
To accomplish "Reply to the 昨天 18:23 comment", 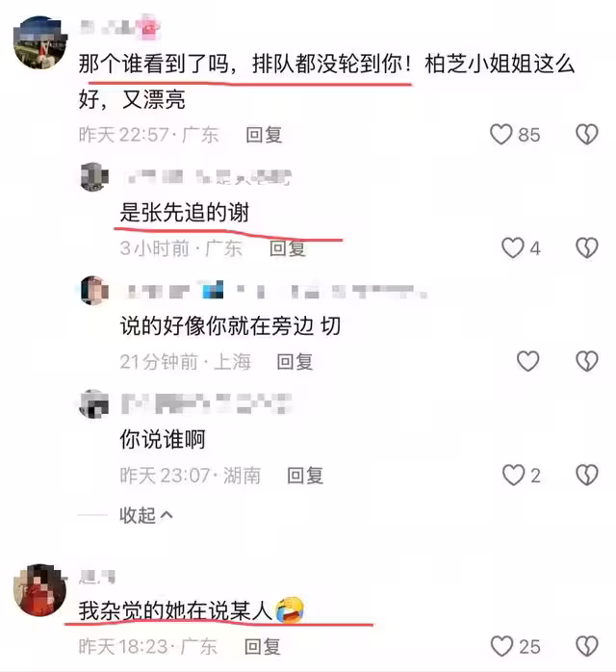I will 262,647.
